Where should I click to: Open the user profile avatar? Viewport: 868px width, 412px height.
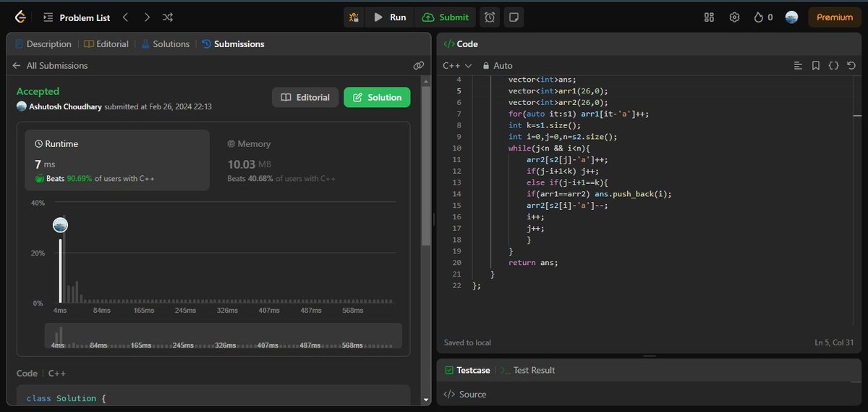coord(791,17)
